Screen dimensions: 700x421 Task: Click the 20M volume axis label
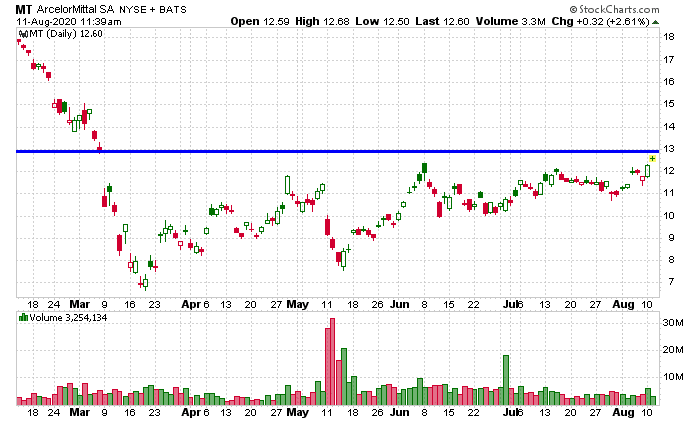pos(673,350)
